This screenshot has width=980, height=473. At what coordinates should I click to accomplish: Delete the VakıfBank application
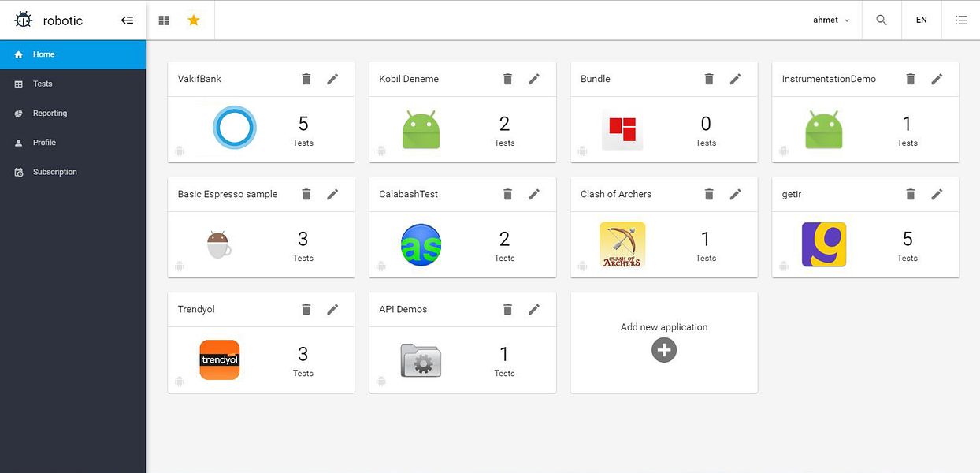306,79
